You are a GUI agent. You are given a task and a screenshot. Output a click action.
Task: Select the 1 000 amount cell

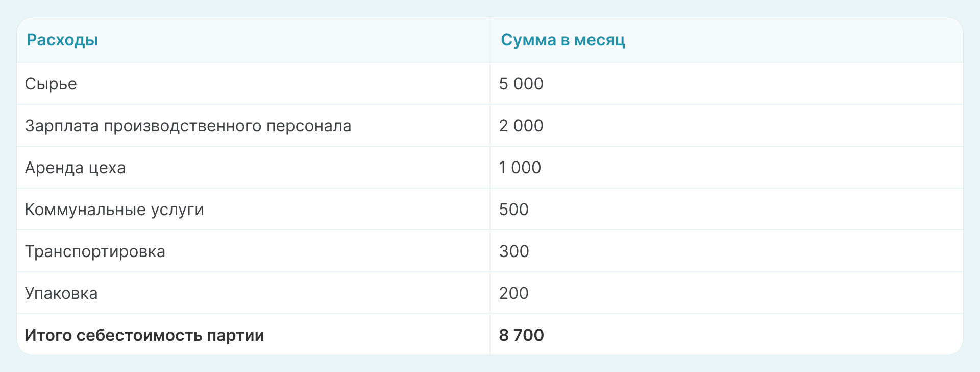(520, 168)
